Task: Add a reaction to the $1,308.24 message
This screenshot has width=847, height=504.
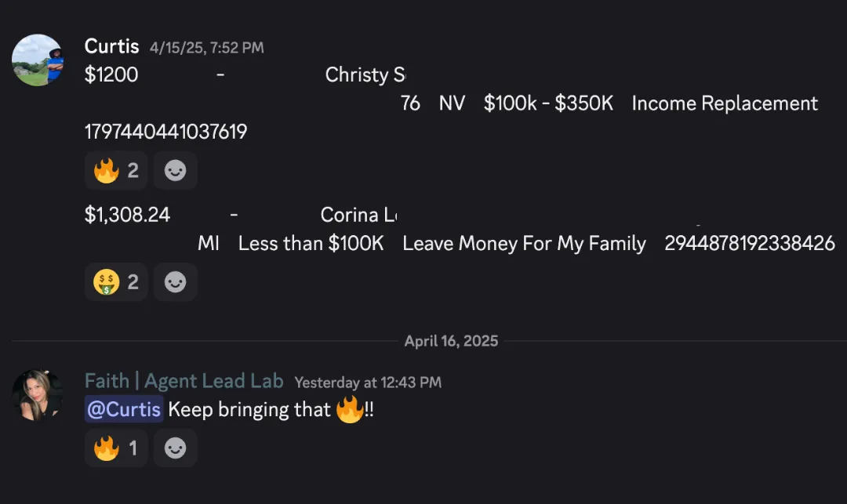Action: (175, 282)
